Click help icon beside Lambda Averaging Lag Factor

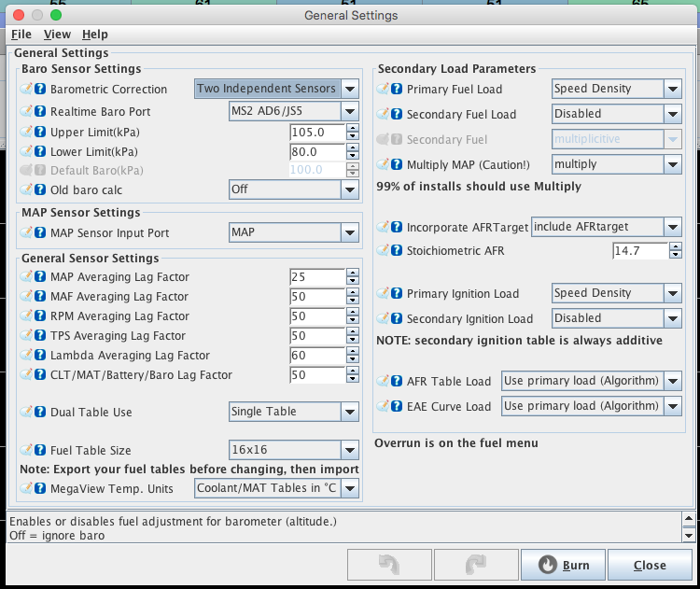pos(40,356)
